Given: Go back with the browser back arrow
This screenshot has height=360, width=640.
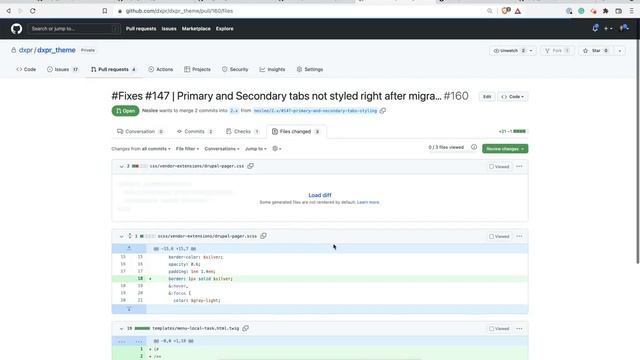Looking at the screenshot, I should (9, 11).
